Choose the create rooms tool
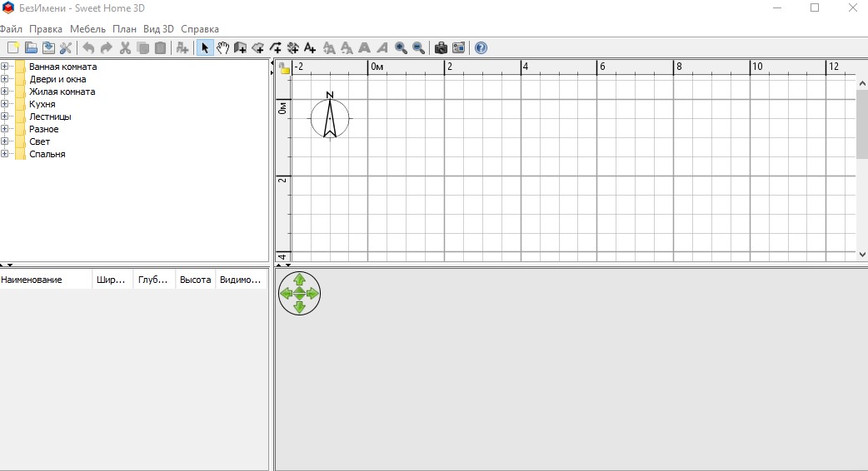 click(x=257, y=48)
